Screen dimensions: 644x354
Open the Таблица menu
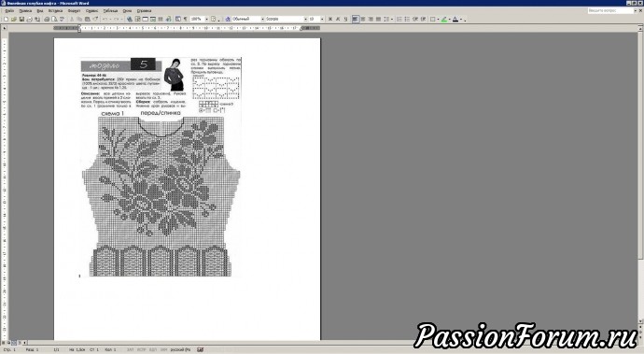click(110, 10)
